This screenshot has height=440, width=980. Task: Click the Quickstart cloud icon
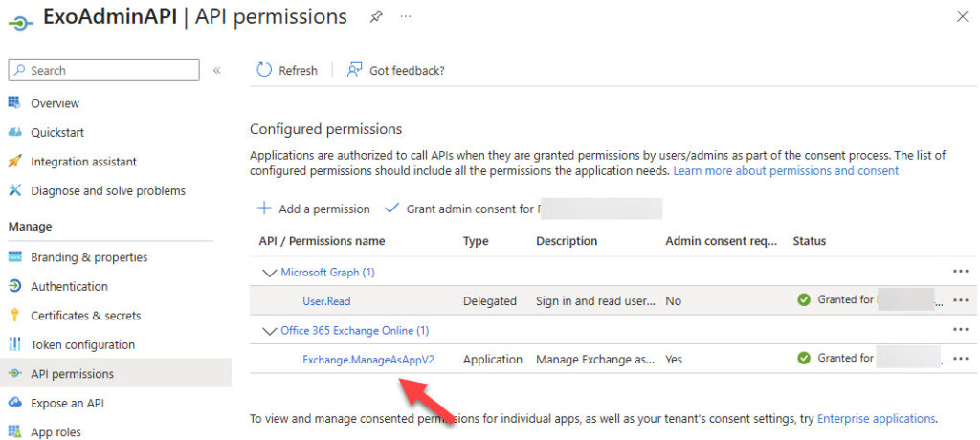pyautogui.click(x=15, y=132)
